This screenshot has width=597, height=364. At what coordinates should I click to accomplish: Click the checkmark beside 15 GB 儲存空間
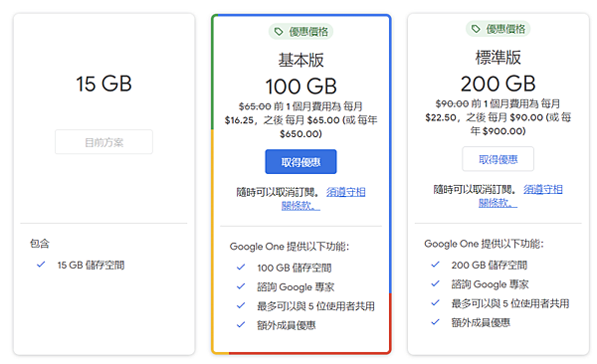tap(41, 265)
